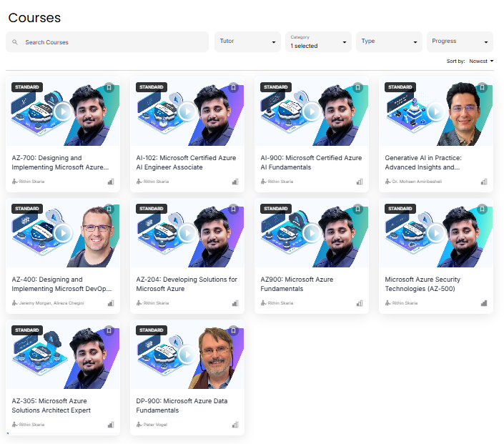Open DP-900 Azure Data Fundamentals title
Screen dimensions: 504x444
182,405
